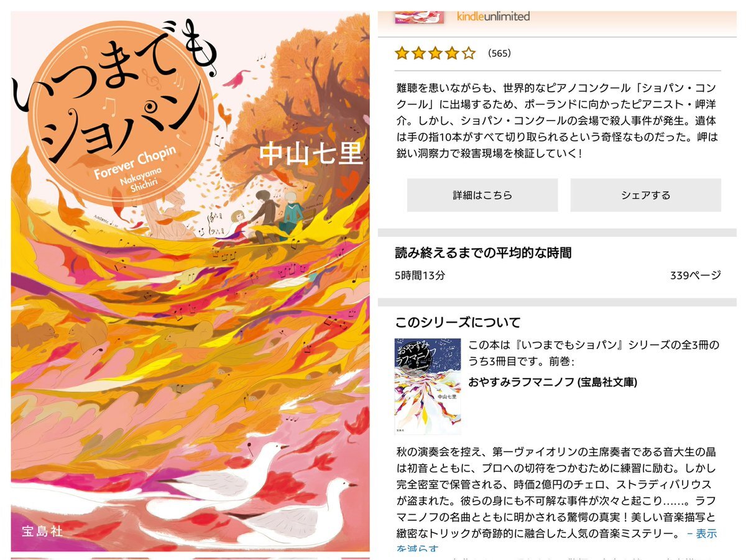Tap the 宝島社 publisher logo on cover
The height and width of the screenshot is (560, 746).
point(42,533)
